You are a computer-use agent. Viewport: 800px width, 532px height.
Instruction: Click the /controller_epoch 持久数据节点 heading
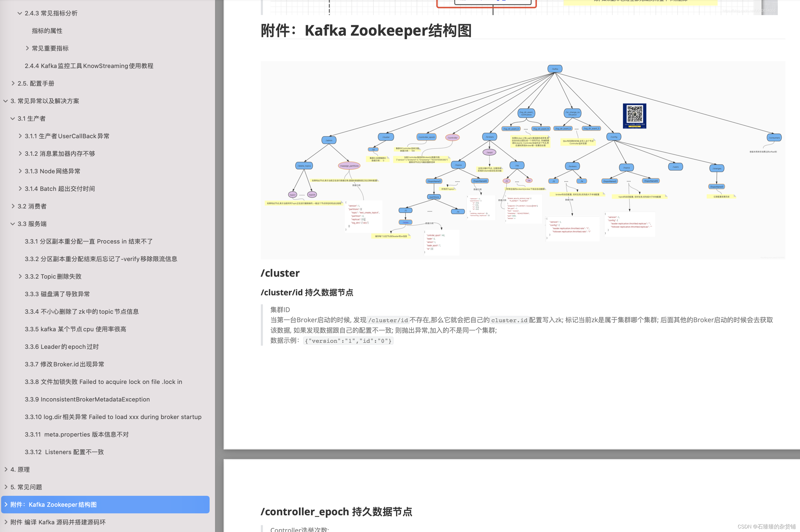point(336,511)
